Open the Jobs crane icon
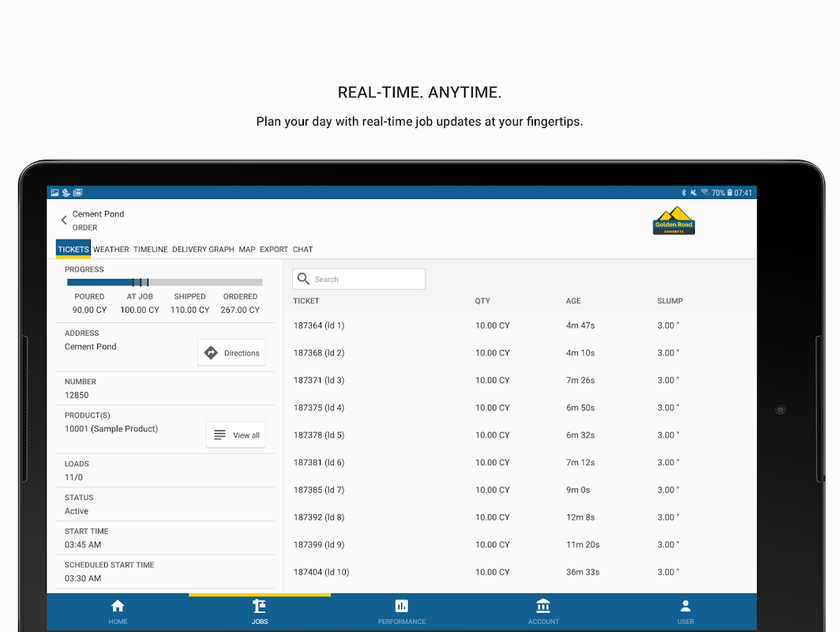 click(x=259, y=606)
